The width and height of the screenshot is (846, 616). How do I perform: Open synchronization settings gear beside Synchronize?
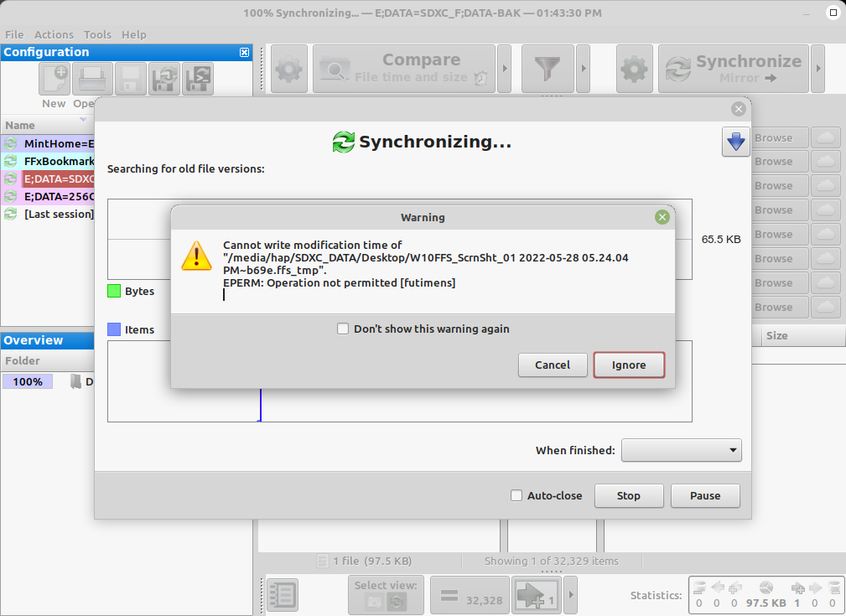[x=635, y=69]
